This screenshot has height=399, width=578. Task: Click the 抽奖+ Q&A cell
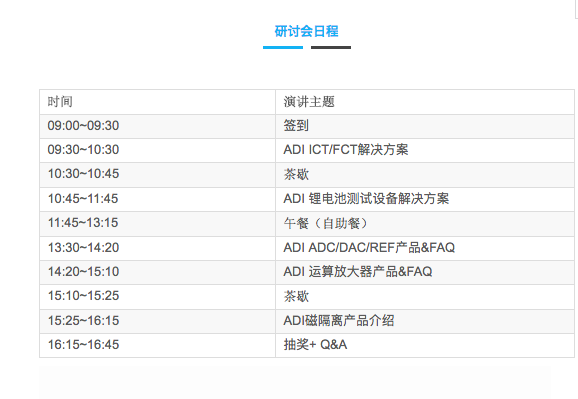pyautogui.click(x=425, y=345)
